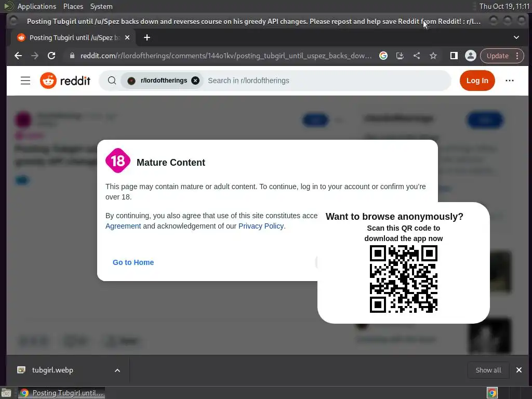
Task: Click the Want to browse anonymously? heading
Action: click(x=394, y=217)
